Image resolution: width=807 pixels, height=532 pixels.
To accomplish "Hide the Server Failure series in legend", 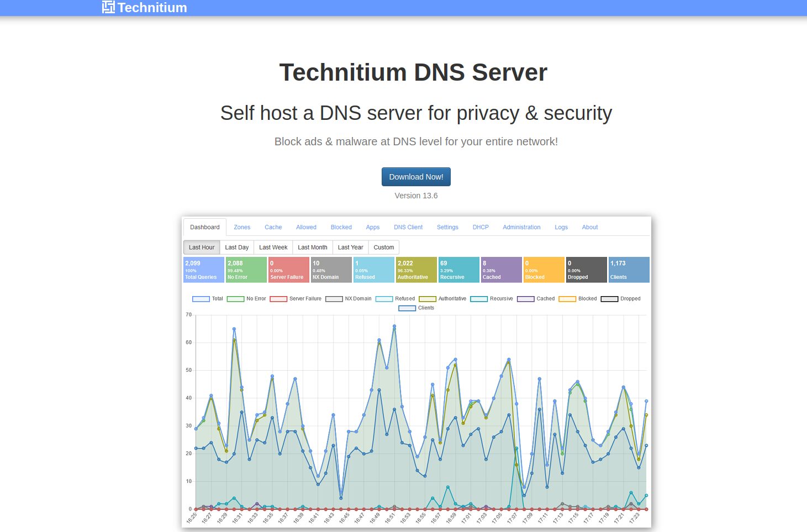I will (x=278, y=299).
